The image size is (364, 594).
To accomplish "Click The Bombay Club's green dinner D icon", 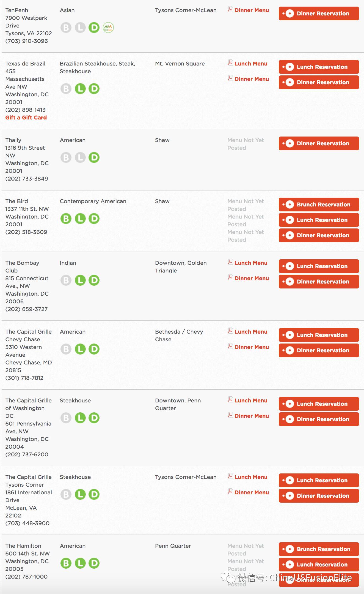I will coord(94,280).
